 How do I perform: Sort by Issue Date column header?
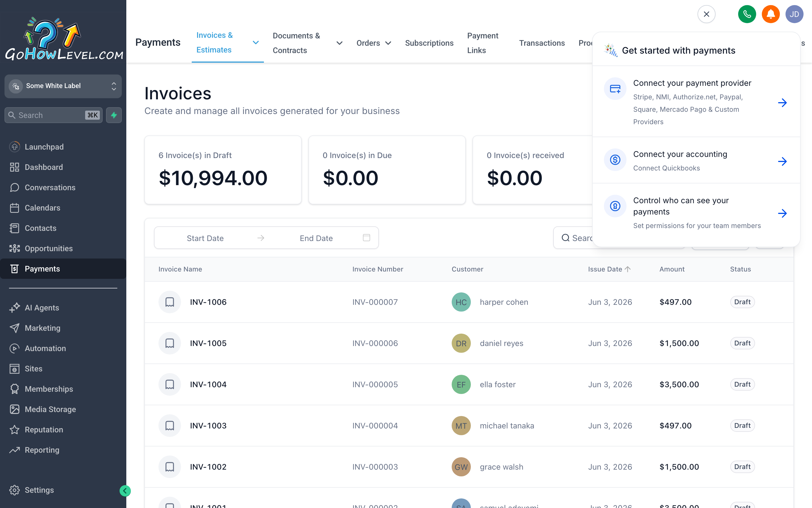(x=609, y=269)
